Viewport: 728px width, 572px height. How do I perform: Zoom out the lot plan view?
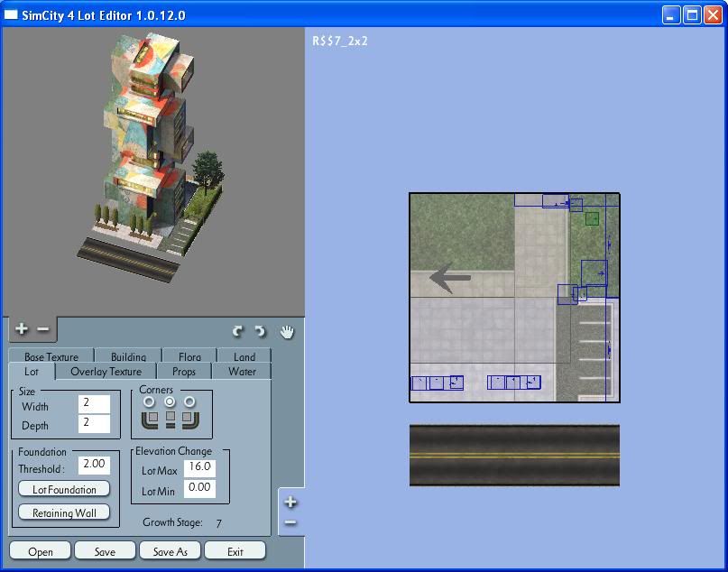point(290,522)
